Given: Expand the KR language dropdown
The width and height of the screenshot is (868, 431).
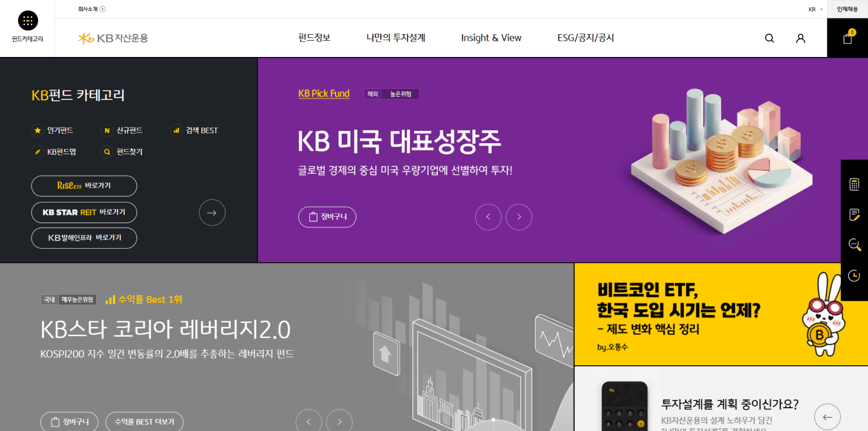Looking at the screenshot, I should click(815, 9).
